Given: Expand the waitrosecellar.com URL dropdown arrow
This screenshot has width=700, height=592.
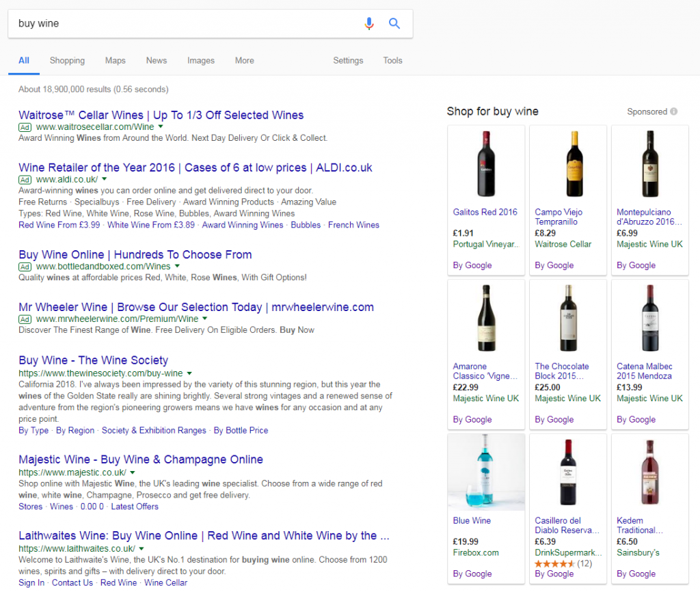Looking at the screenshot, I should click(161, 126).
